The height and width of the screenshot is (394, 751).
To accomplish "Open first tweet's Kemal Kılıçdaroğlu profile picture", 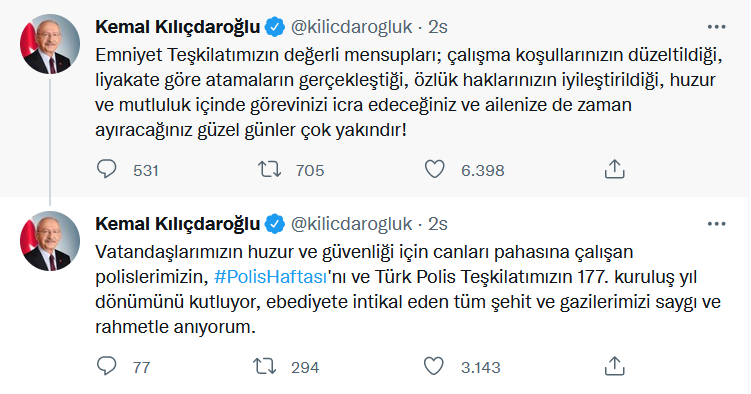I will (50, 44).
